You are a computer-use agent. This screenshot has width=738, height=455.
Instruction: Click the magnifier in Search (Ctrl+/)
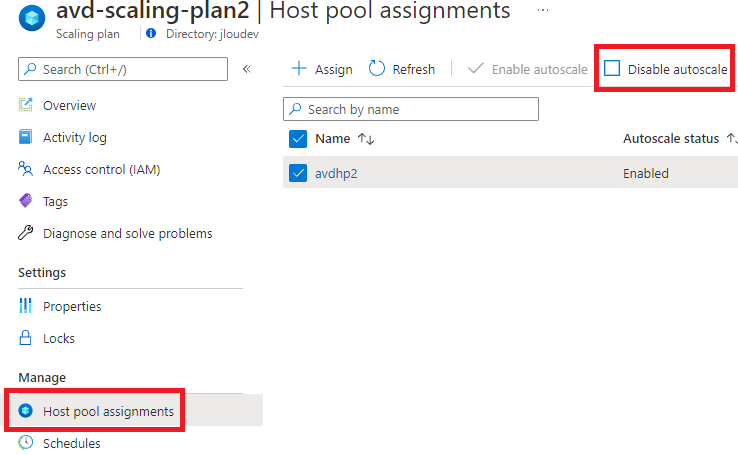30,69
